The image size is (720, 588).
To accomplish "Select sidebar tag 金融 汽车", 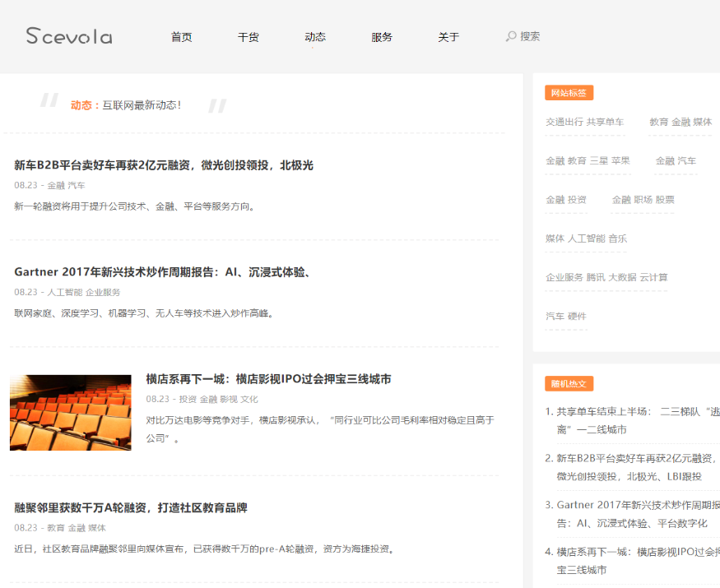I will pyautogui.click(x=676, y=161).
